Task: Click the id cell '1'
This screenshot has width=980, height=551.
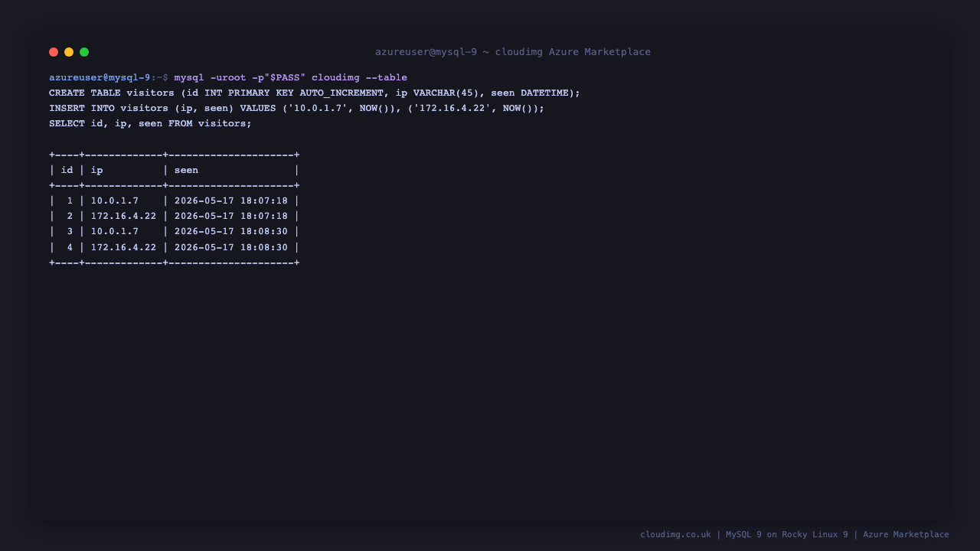Action: click(x=70, y=201)
